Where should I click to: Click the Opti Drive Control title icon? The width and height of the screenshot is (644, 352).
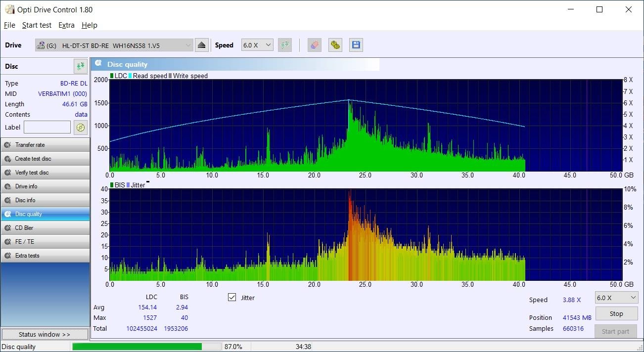pos(9,9)
